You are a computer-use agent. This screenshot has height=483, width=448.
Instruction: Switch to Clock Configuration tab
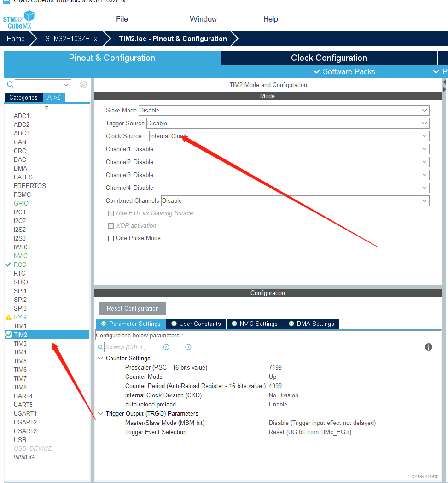(329, 58)
